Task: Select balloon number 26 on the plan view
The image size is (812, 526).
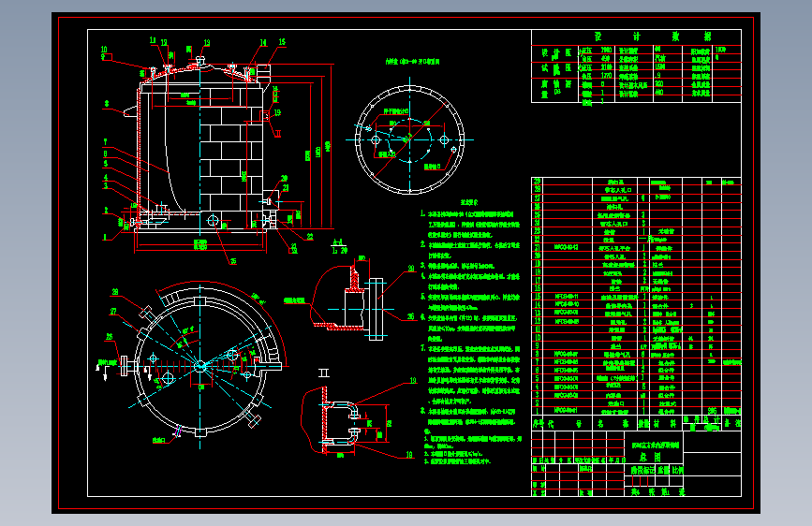Action: [110, 337]
